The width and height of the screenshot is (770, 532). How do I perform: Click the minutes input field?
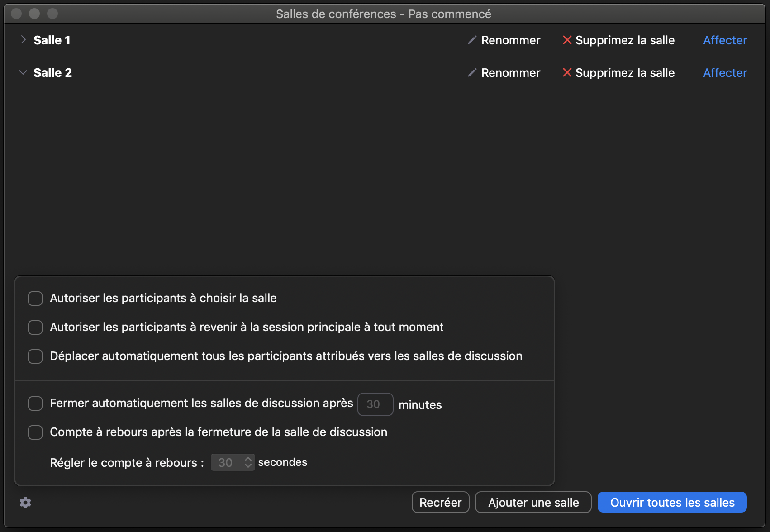click(375, 404)
